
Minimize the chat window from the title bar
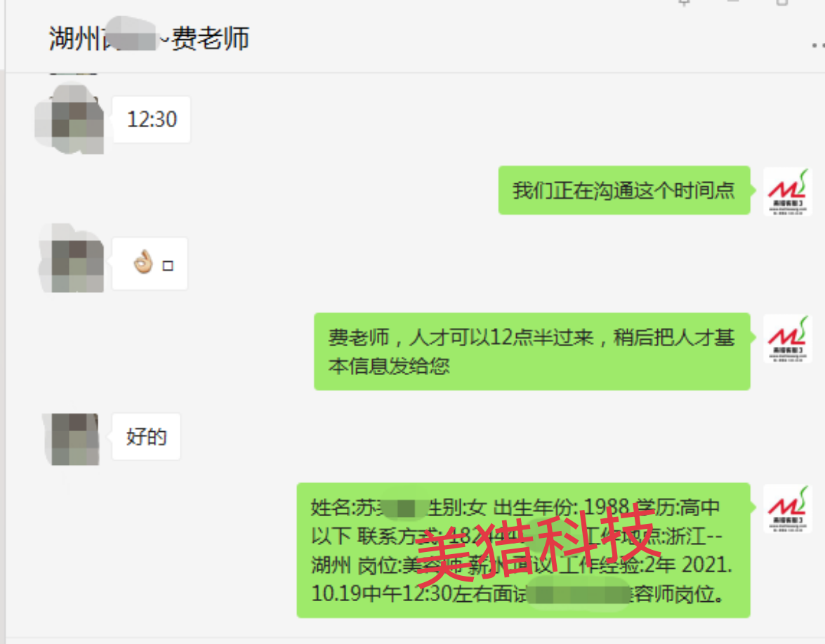pos(733,2)
